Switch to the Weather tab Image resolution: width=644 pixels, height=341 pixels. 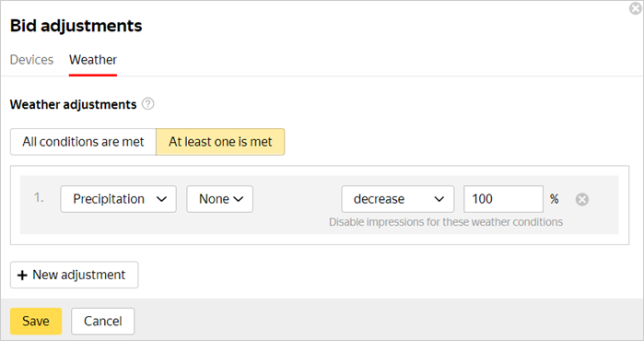tap(93, 60)
